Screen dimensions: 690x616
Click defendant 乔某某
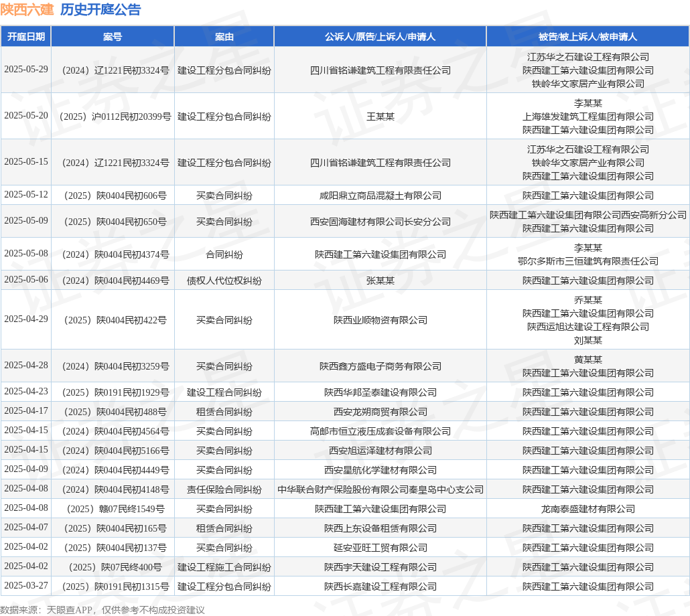pos(588,300)
